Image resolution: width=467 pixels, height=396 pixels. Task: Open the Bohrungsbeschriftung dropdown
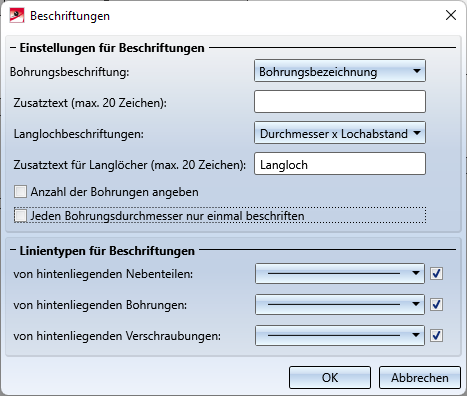point(340,71)
